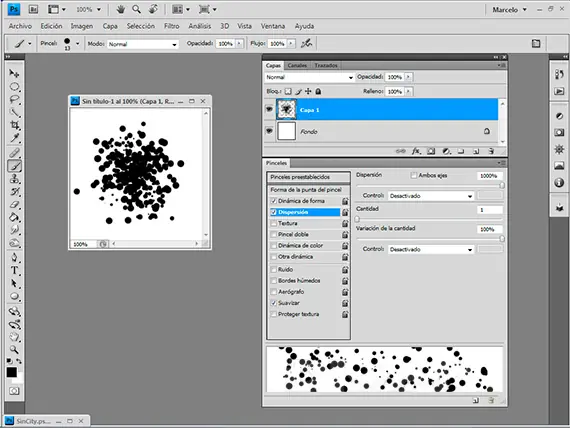Select the Eyedropper tool
Image resolution: width=570 pixels, height=428 pixels.
click(14, 138)
